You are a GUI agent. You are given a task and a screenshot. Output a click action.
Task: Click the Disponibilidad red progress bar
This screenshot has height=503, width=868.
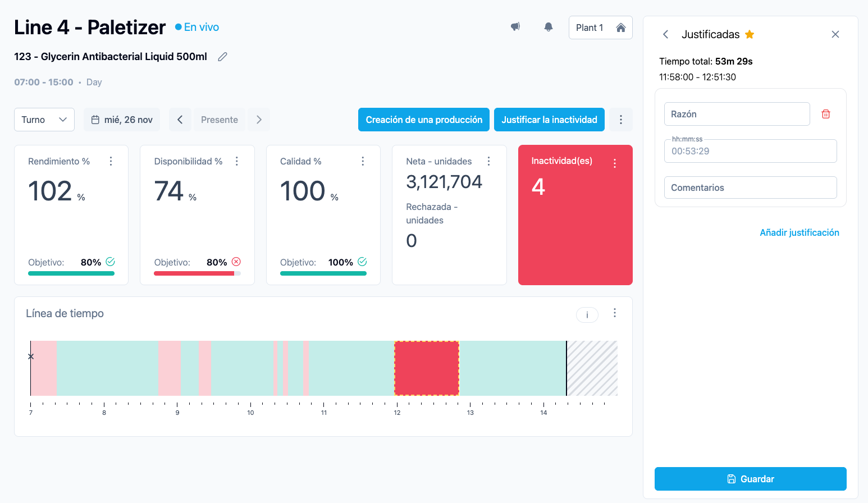point(194,273)
